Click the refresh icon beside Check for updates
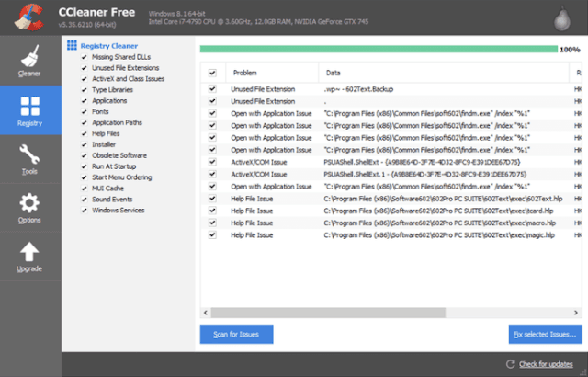Image resolution: width=588 pixels, height=377 pixels. (x=510, y=364)
